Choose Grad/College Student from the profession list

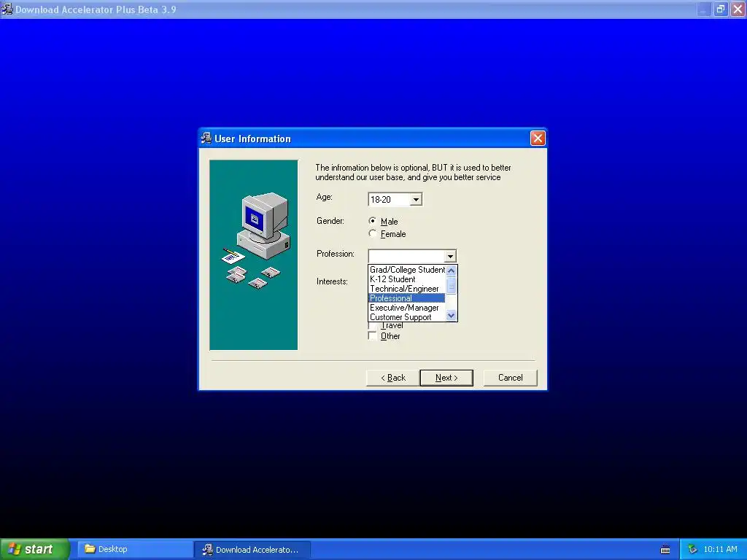point(407,270)
